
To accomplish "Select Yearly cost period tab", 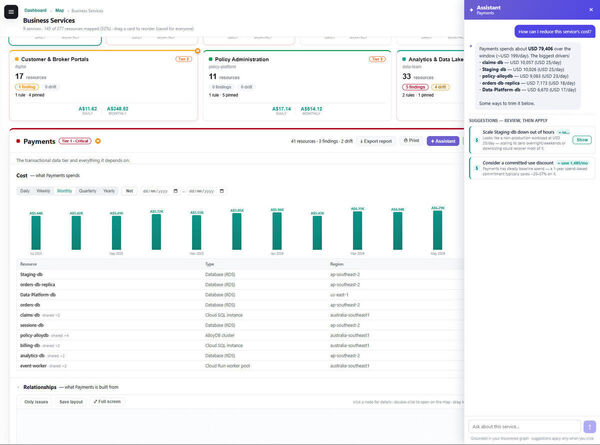I will click(x=109, y=191).
